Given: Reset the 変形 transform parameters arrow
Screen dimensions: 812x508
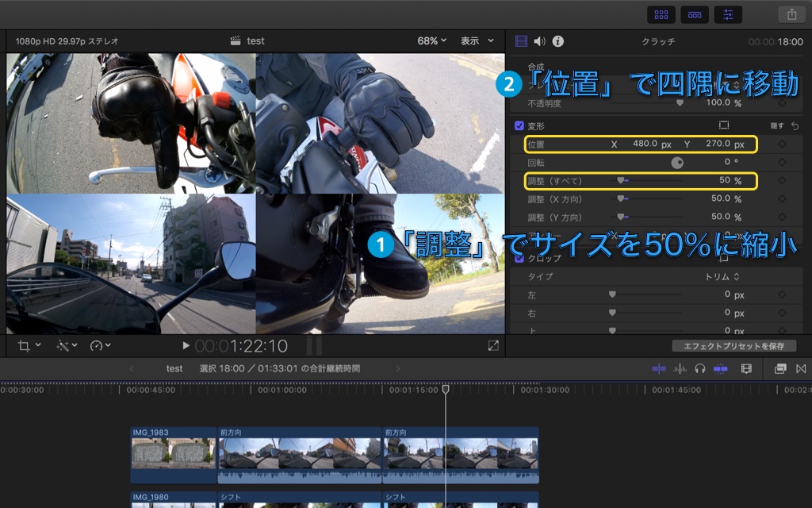Looking at the screenshot, I should [x=795, y=125].
